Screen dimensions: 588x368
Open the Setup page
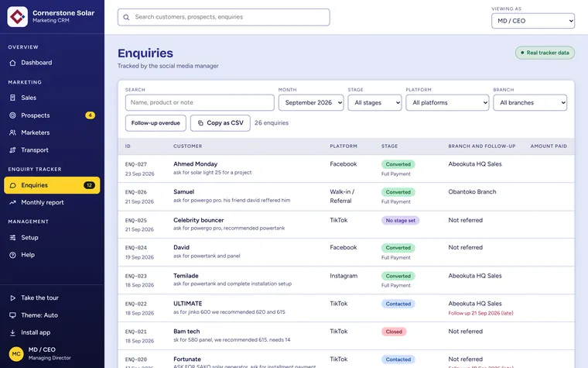coord(52,238)
